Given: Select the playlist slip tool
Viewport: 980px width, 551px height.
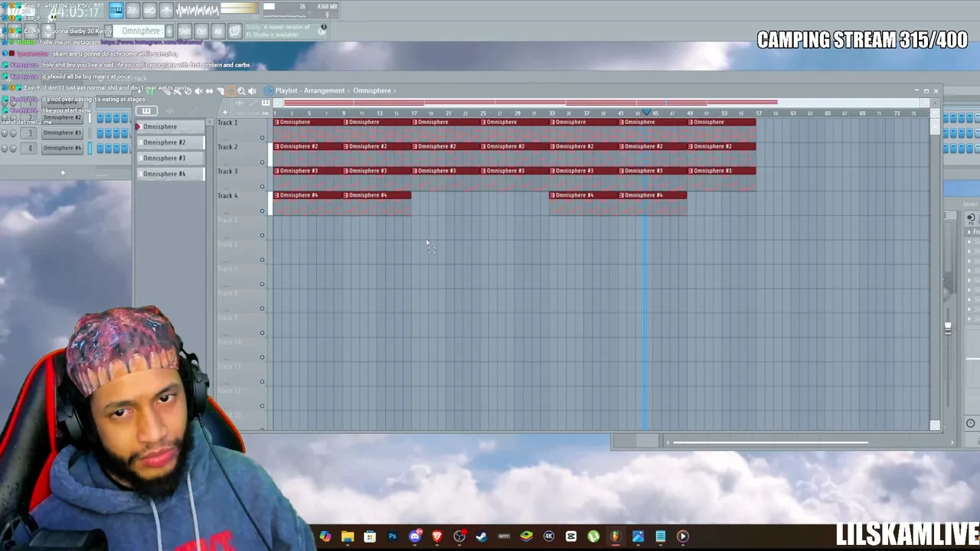Looking at the screenshot, I should click(x=209, y=91).
